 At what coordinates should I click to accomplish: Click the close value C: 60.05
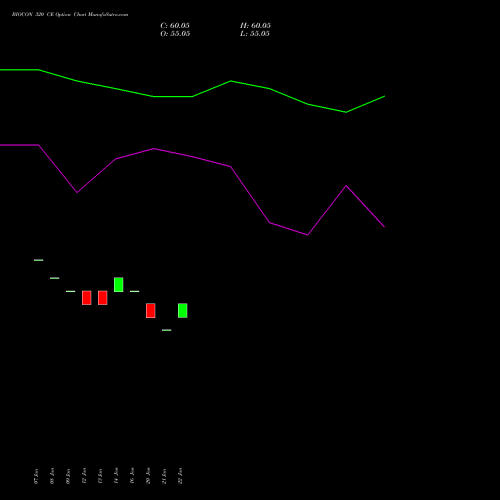[175, 26]
